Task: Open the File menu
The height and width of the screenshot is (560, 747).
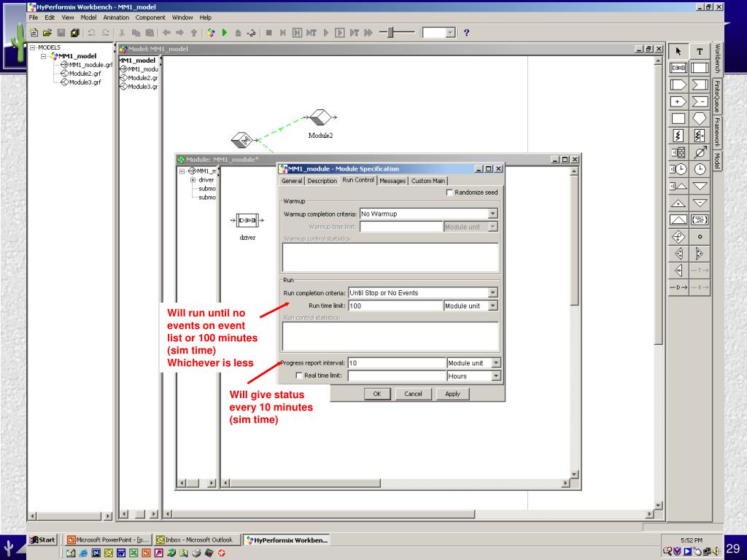Action: point(34,17)
